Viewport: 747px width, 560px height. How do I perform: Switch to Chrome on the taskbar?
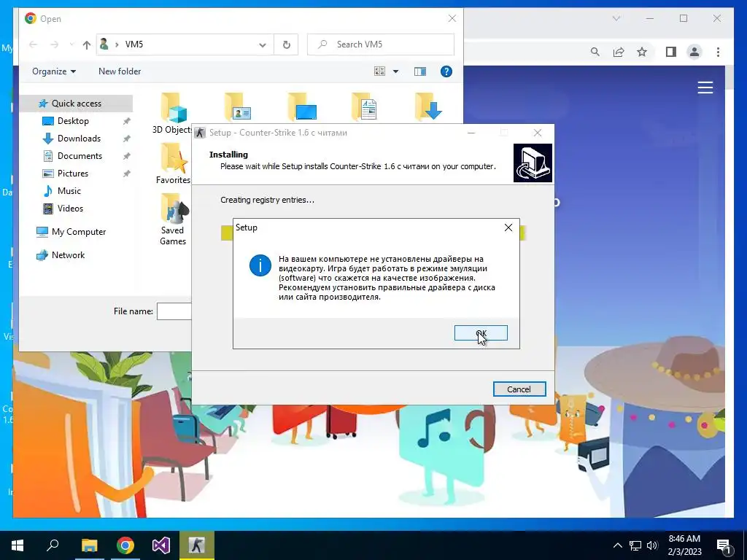[x=125, y=545]
